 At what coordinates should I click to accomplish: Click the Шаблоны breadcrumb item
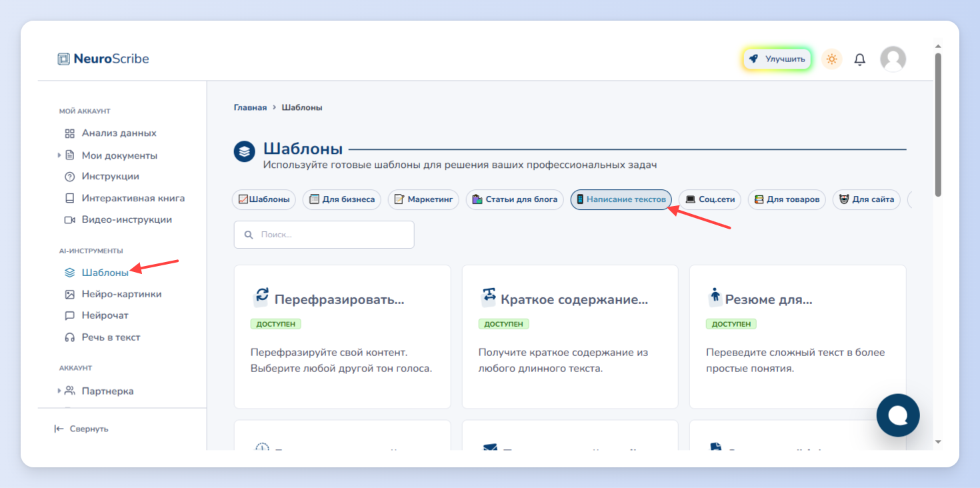click(302, 107)
